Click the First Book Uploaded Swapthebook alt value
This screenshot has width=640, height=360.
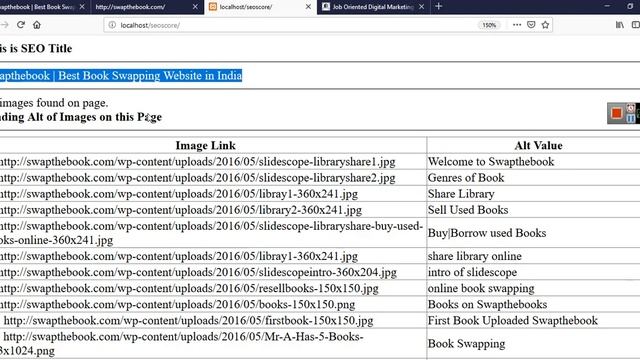pos(513,320)
